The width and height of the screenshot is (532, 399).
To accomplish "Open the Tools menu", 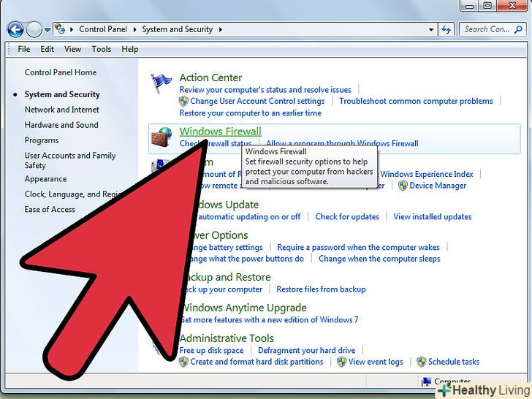I will point(102,49).
